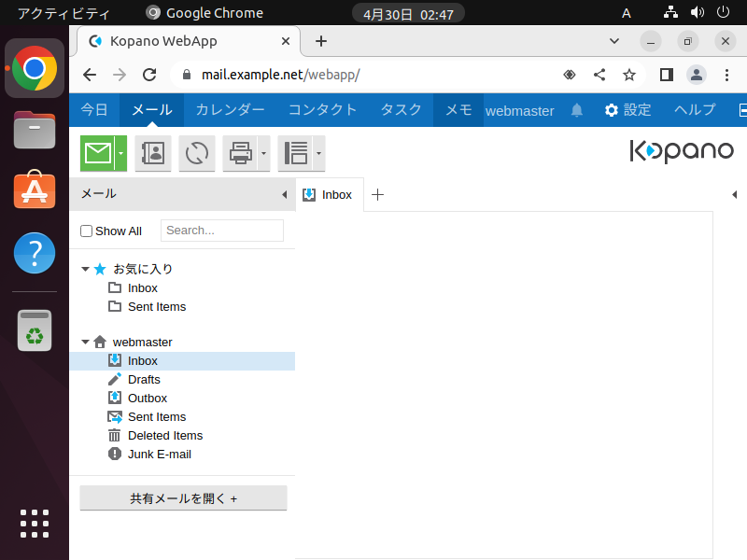Switch to the 今日 tab
This screenshot has height=560, width=747.
point(94,110)
